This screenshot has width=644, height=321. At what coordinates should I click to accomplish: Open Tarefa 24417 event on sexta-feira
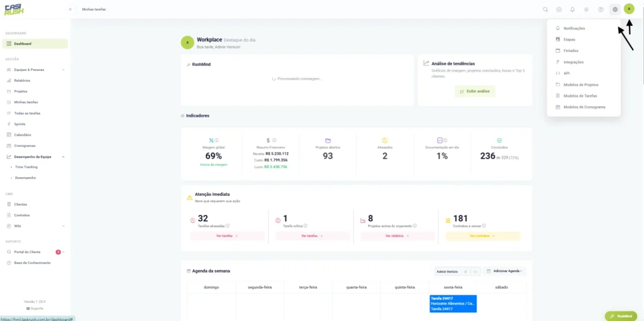click(453, 304)
